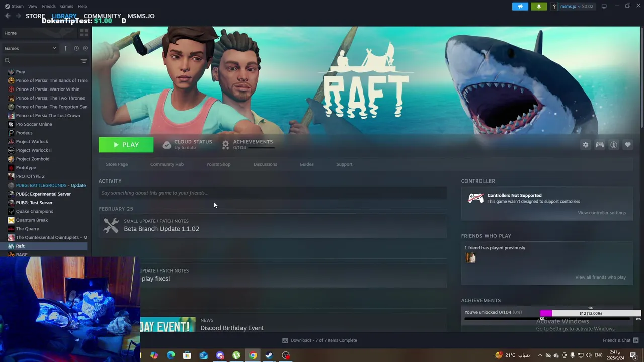This screenshot has width=644, height=362.
Task: Select PUBG: BATTLEGROUNDS - Update entry
Action: [50, 185]
